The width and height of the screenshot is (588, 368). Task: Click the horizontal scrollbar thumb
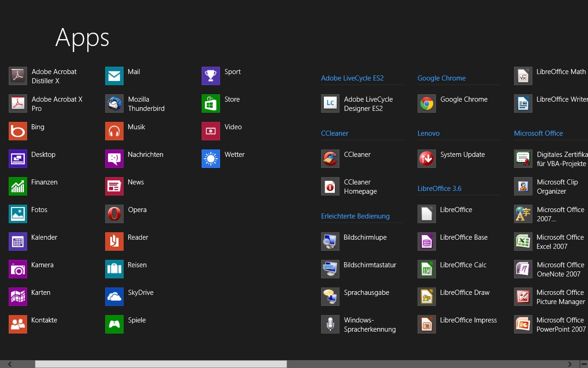click(x=161, y=364)
